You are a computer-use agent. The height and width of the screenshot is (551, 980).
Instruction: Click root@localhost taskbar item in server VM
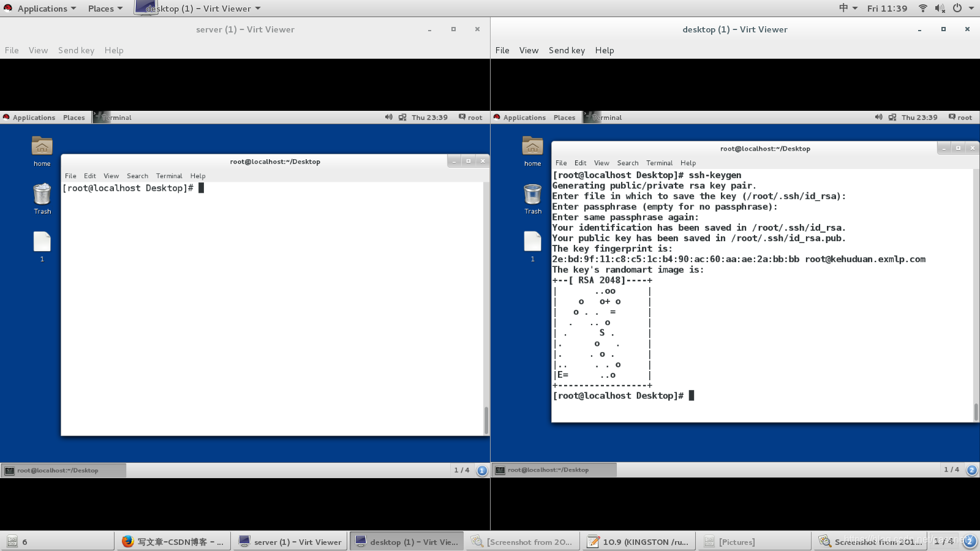coord(64,470)
